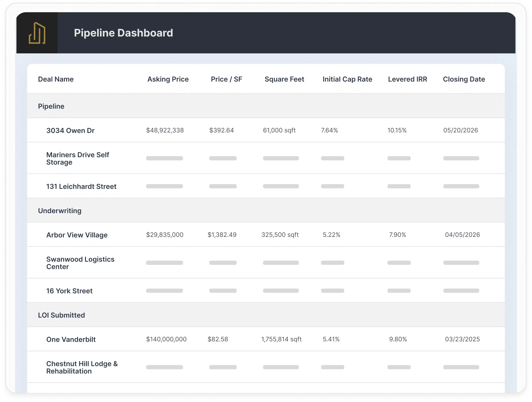Sort by the Asking Price column
The height and width of the screenshot is (402, 532).
[168, 79]
